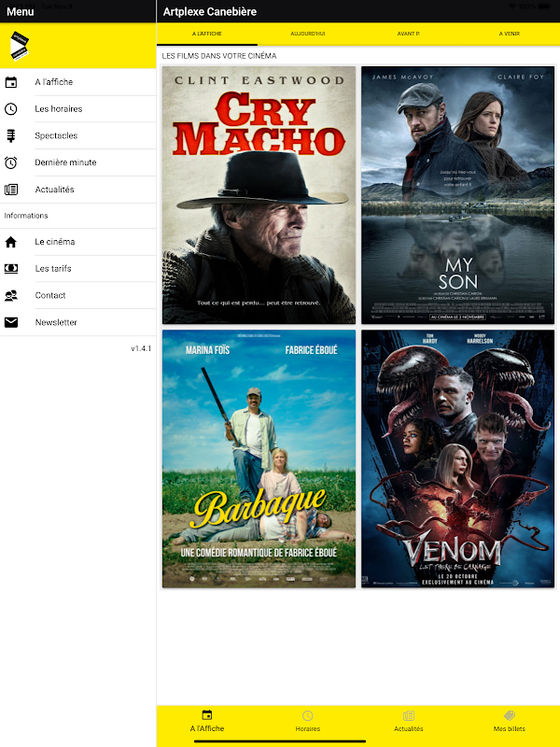Select the A l'Affiche bottom tab label
Image resolution: width=560 pixels, height=747 pixels.
click(207, 728)
